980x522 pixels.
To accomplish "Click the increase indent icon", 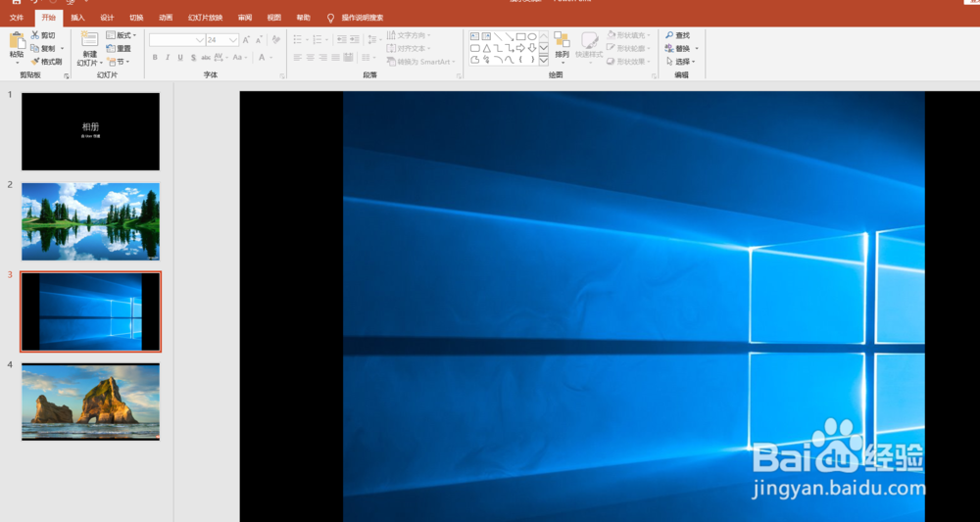I will click(355, 39).
